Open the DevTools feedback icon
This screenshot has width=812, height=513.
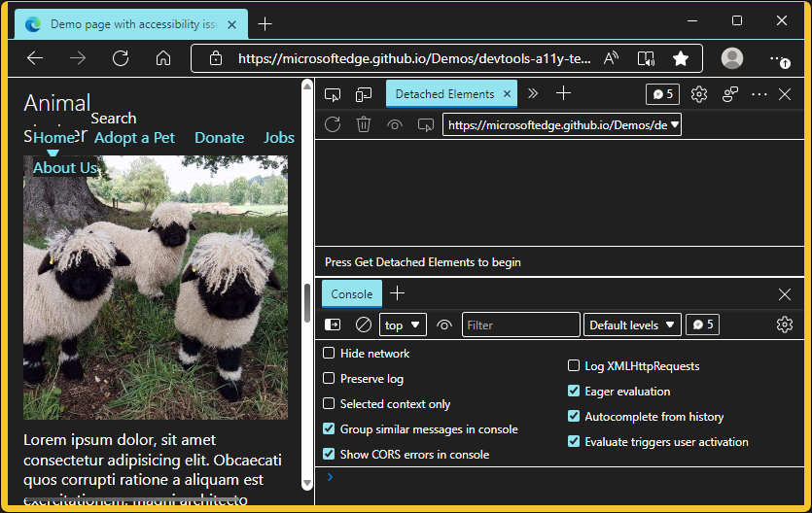click(x=730, y=94)
